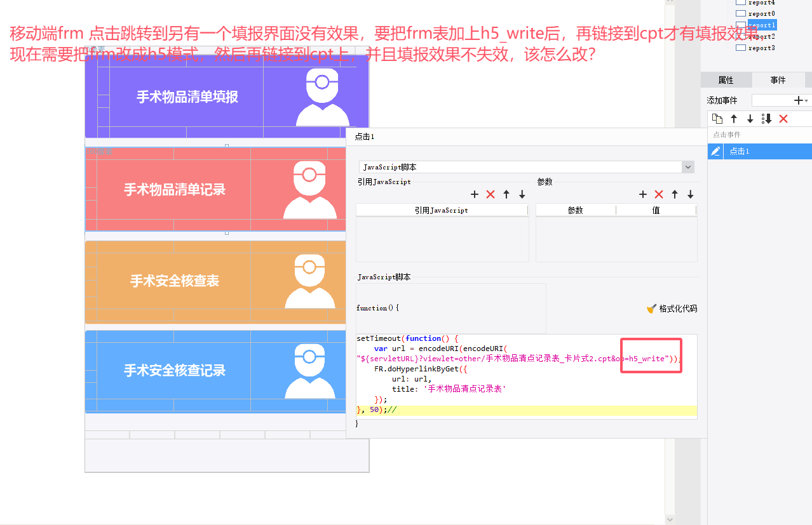Delete selected parameter with red X

pyautogui.click(x=659, y=194)
